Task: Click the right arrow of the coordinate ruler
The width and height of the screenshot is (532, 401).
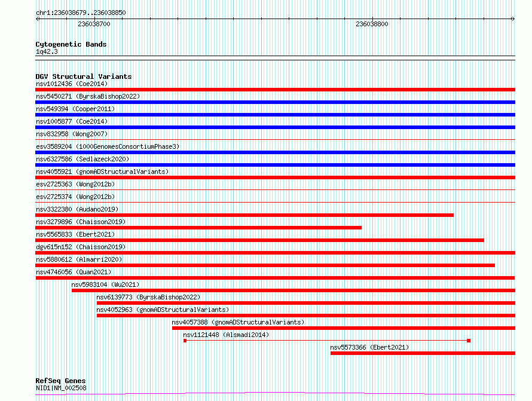Action: [513, 19]
